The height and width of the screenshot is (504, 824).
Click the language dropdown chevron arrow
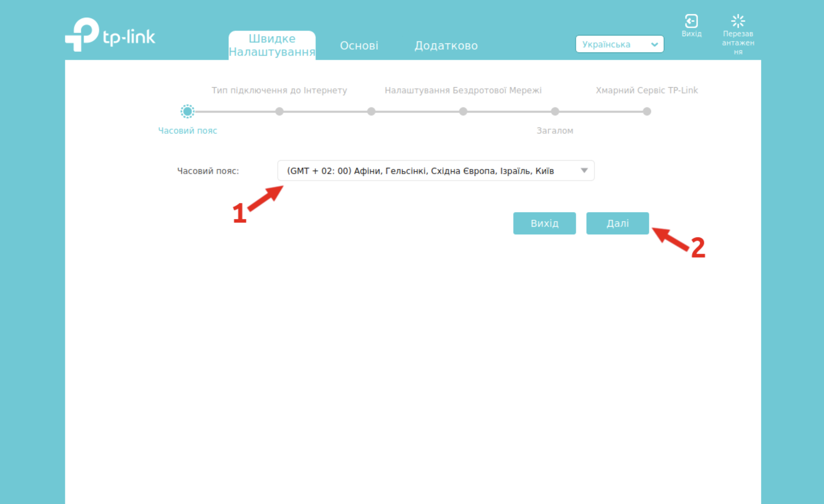[654, 45]
